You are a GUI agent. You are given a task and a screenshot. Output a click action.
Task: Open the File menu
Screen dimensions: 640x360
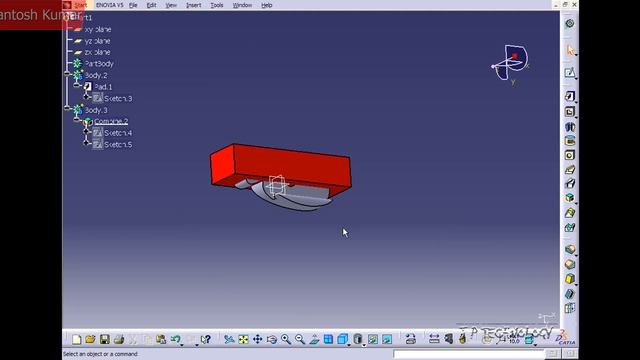click(133, 5)
